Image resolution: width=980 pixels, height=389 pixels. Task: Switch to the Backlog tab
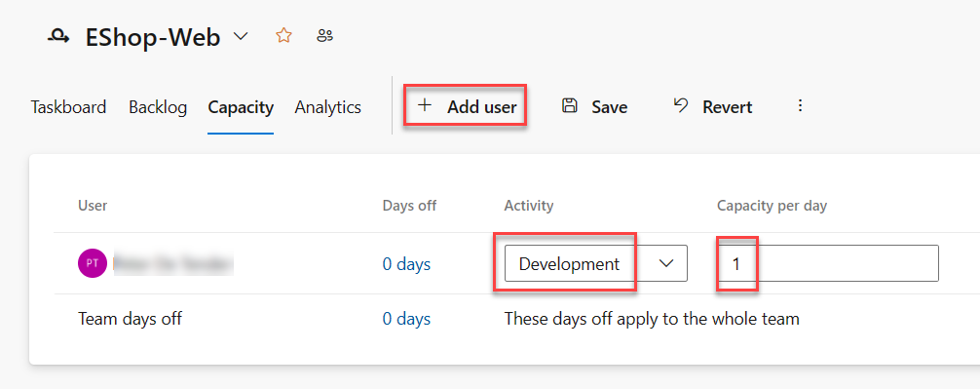(x=158, y=107)
